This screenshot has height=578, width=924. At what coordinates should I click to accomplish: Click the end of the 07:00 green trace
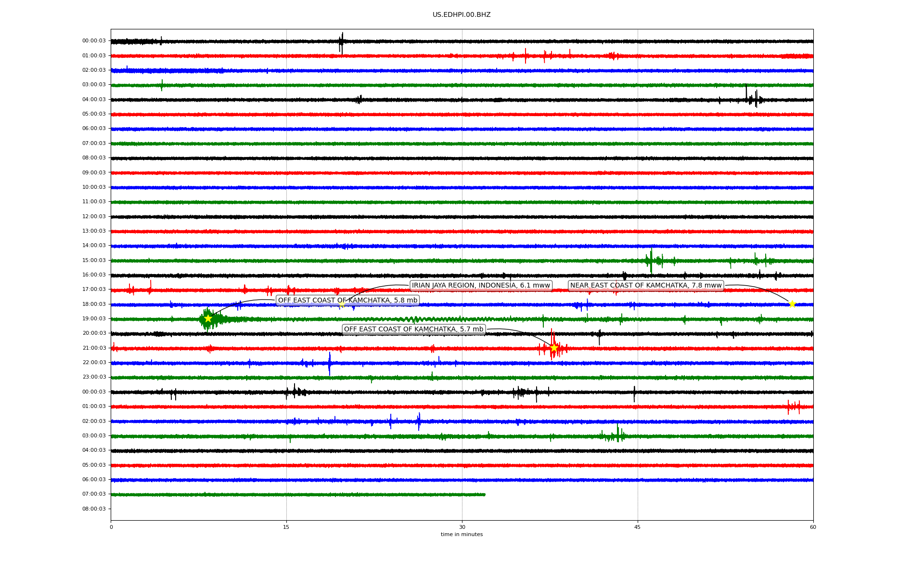coord(484,495)
